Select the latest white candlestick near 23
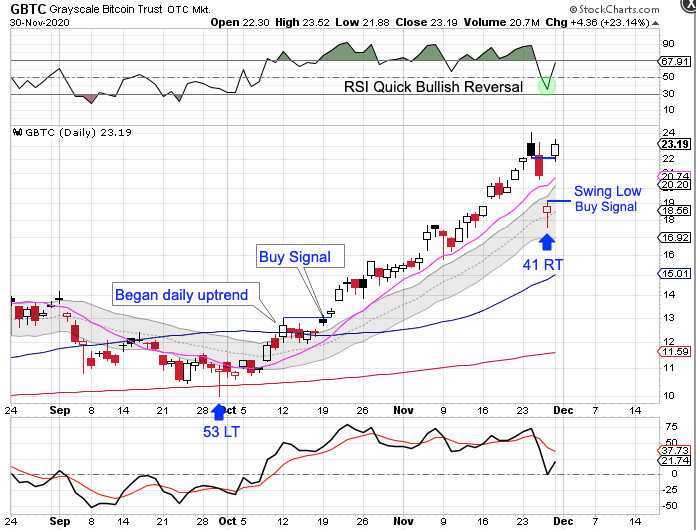The height and width of the screenshot is (530, 696). [x=556, y=148]
